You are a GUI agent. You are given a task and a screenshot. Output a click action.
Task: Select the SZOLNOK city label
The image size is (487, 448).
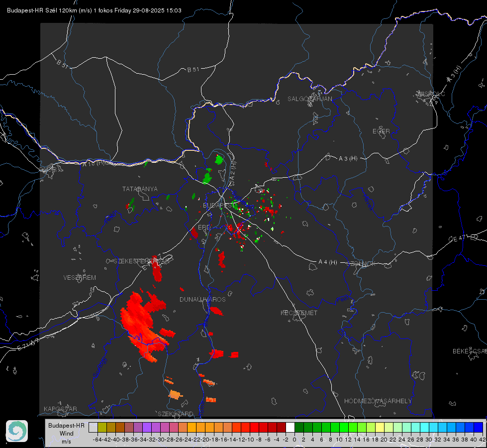click(361, 264)
